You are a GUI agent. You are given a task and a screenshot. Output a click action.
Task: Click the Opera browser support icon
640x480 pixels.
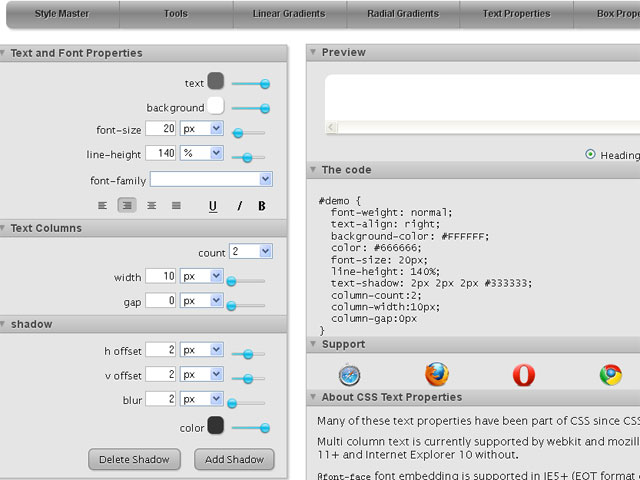point(524,375)
